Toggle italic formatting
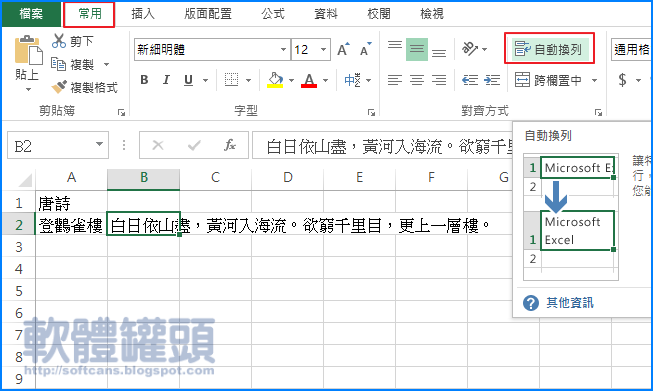Screen dimensions: 653x391 [166, 80]
